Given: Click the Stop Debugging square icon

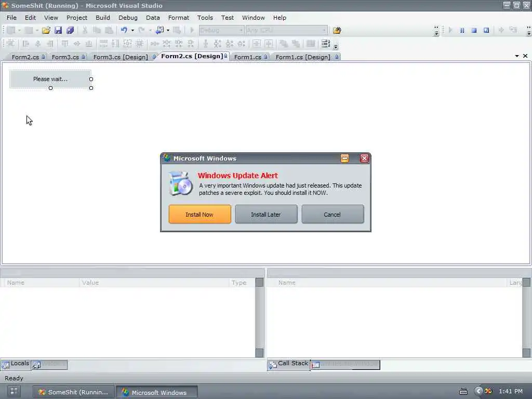Looking at the screenshot, I should coord(474,30).
